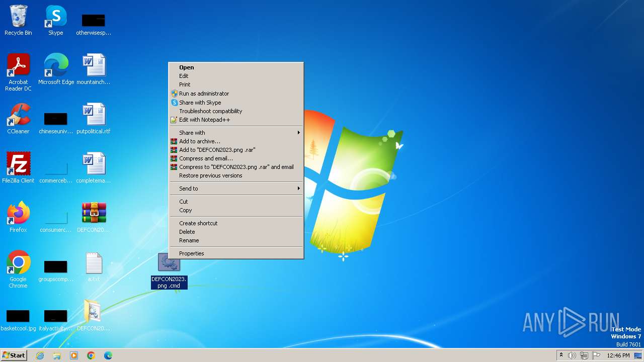The width and height of the screenshot is (644, 362).
Task: Select the consumerc... desktop file
Action: (56, 221)
